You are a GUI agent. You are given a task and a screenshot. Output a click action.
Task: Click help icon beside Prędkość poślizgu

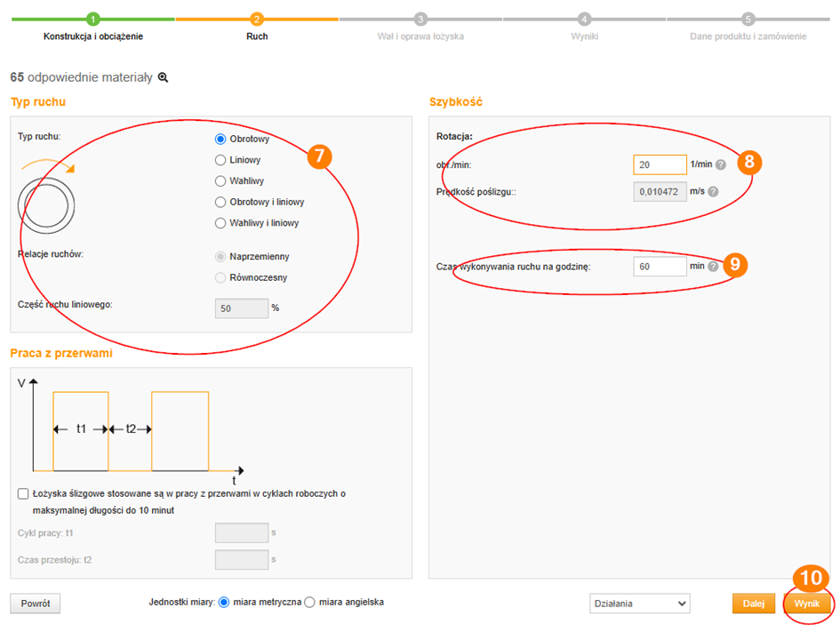(x=714, y=191)
